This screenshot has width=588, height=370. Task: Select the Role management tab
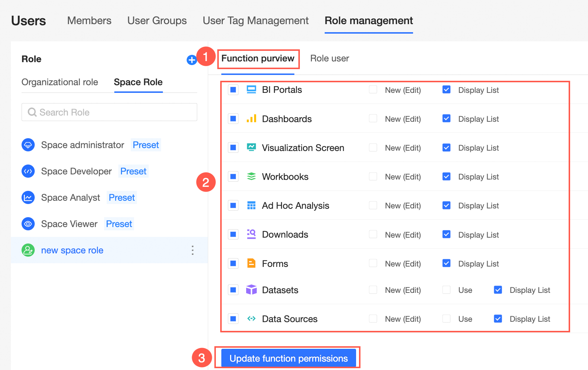(369, 20)
